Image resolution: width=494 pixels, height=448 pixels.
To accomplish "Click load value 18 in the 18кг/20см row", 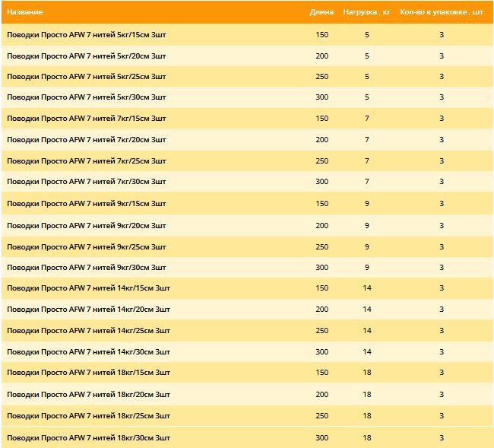I will click(367, 395).
